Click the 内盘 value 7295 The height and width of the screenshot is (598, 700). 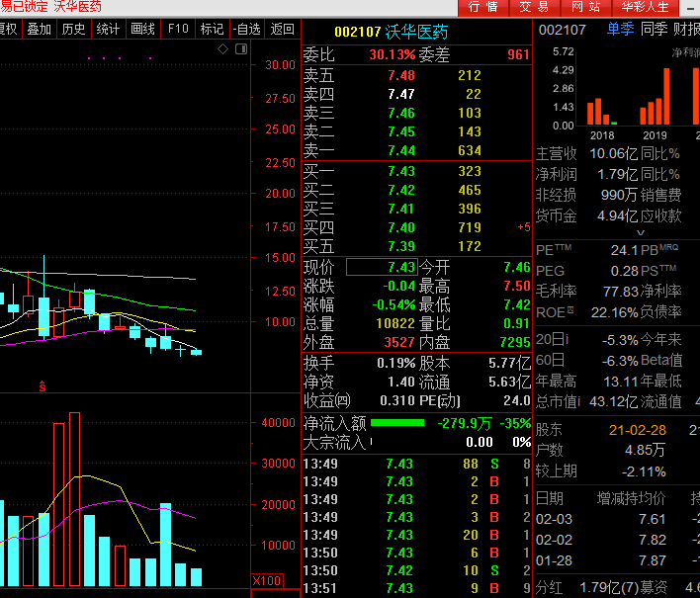(515, 342)
